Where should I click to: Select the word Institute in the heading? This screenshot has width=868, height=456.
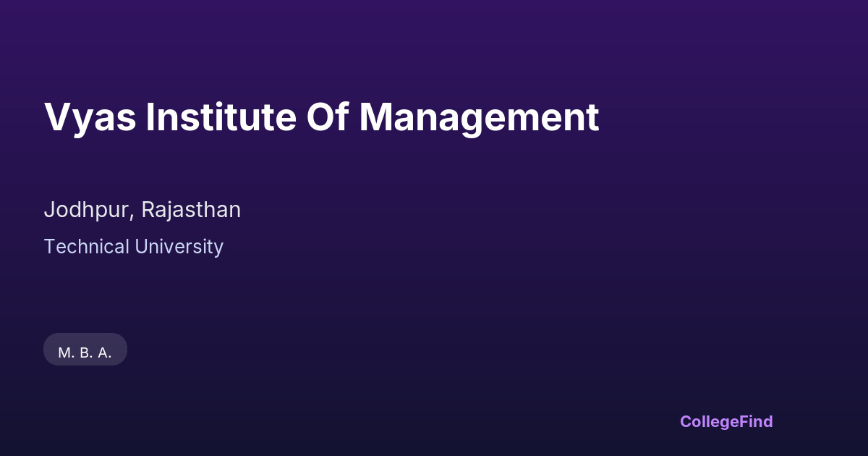pyautogui.click(x=221, y=117)
